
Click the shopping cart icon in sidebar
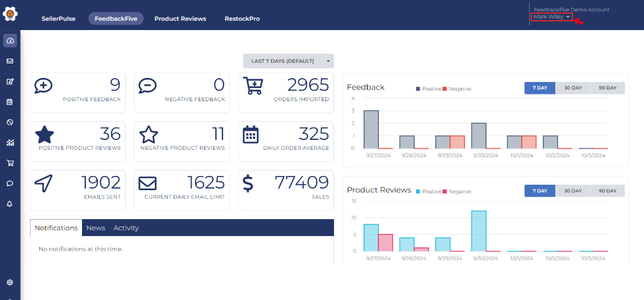(x=10, y=163)
